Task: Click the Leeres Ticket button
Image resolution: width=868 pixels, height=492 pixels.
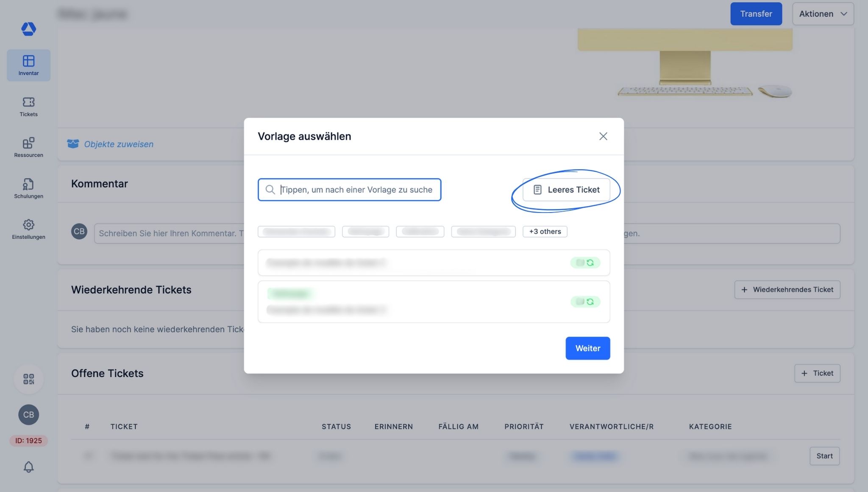Action: (566, 190)
